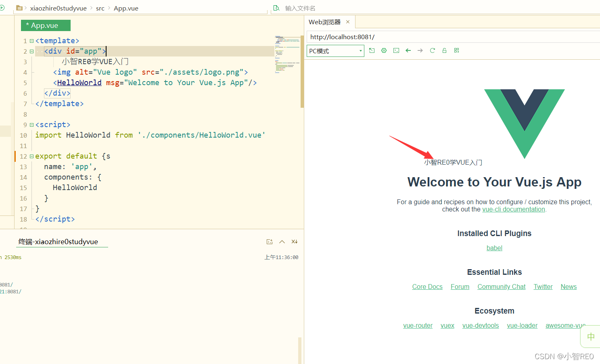The width and height of the screenshot is (600, 364).
Task: Collapse the terminal panel with the up chevron
Action: point(282,242)
